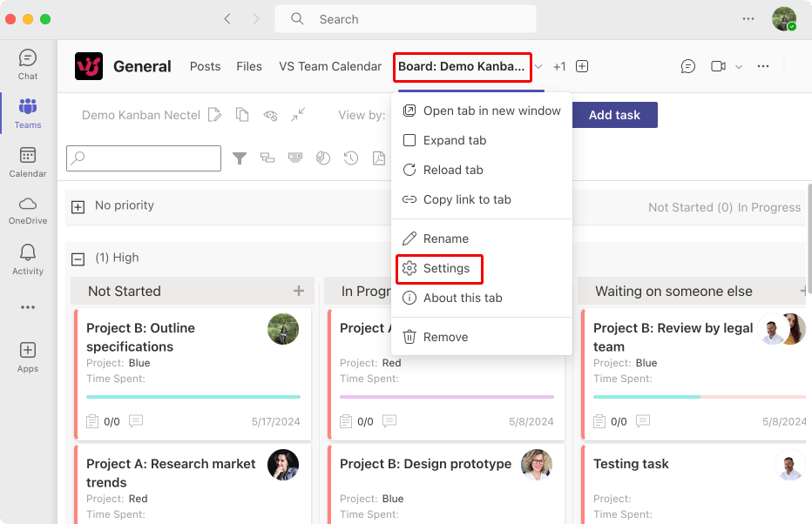This screenshot has height=524, width=812.
Task: Click the Add task button
Action: 615,115
